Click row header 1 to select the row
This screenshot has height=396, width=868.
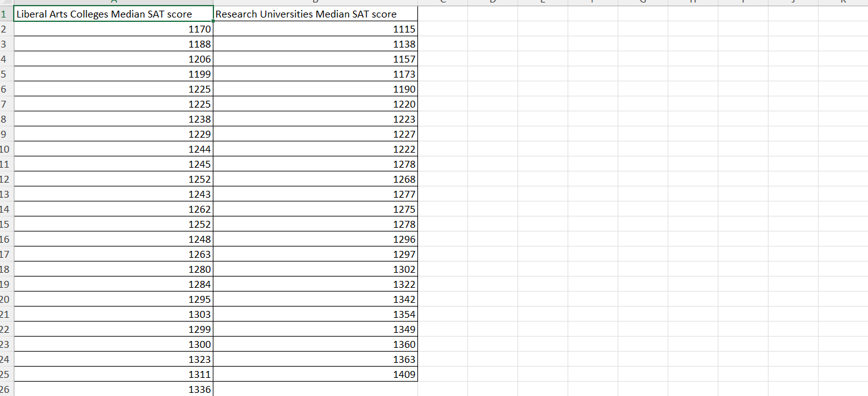click(6, 14)
